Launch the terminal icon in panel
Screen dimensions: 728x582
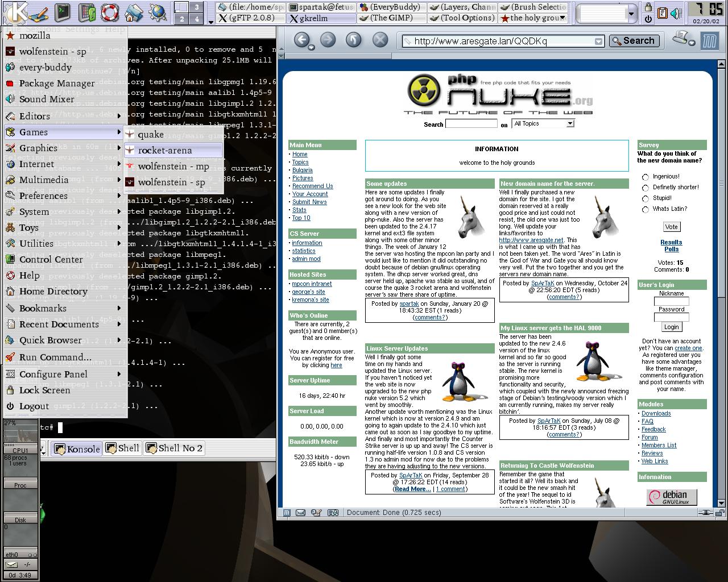coord(63,11)
